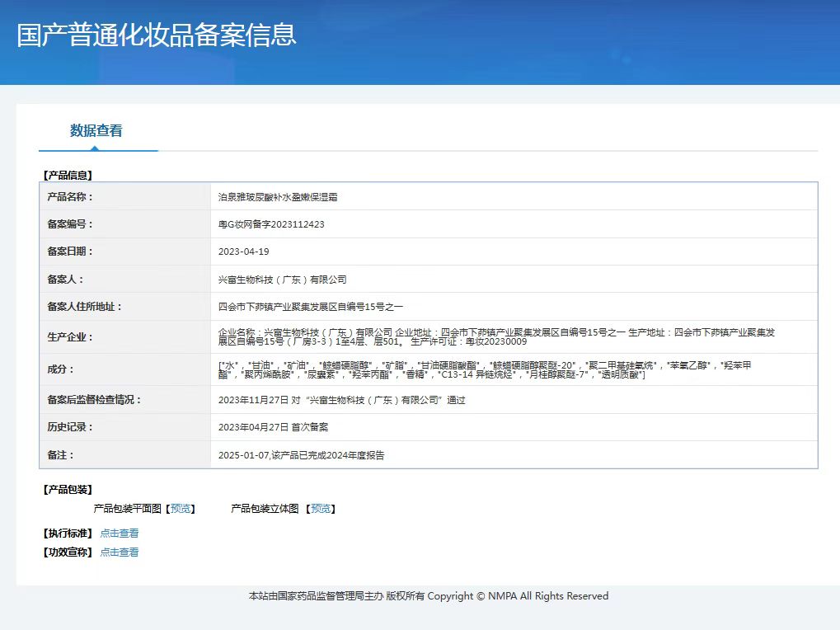
Task: Click the filing date 2023-04-19
Action: [x=243, y=252]
